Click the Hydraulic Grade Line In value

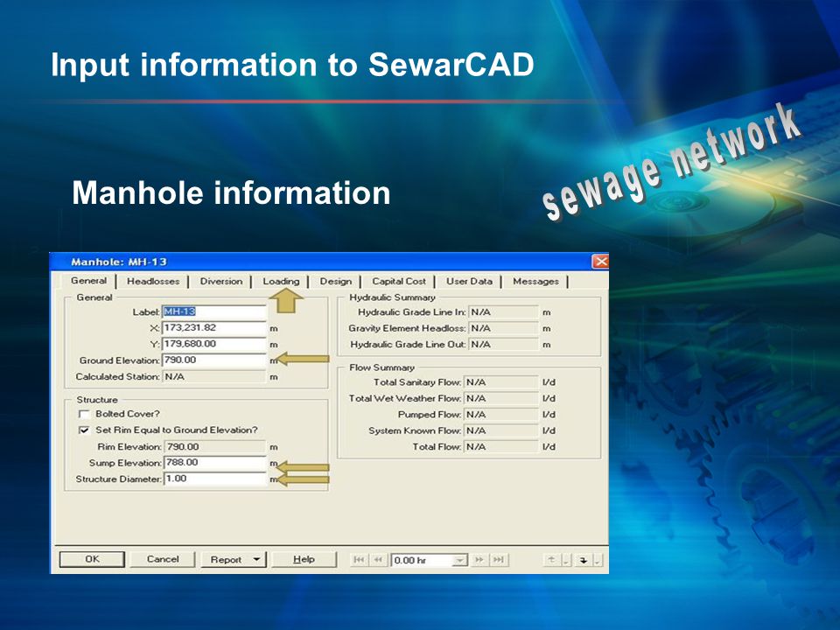coord(502,311)
